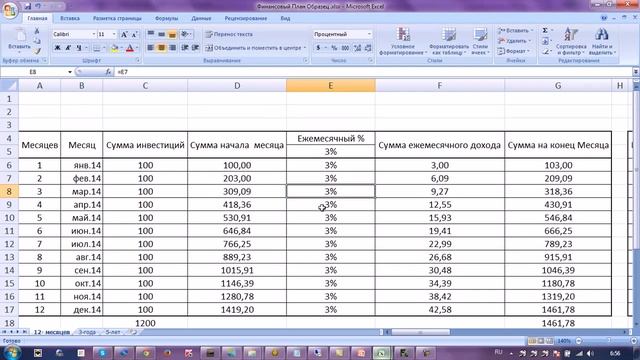
Task: Align cell text to the left
Action: click(x=151, y=48)
